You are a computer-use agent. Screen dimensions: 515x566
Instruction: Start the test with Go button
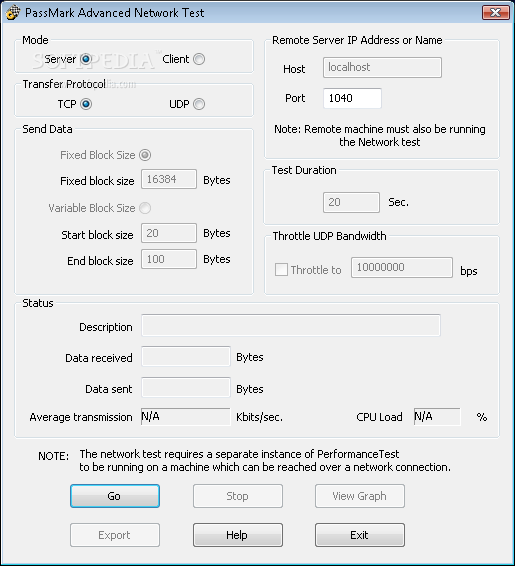coord(115,496)
